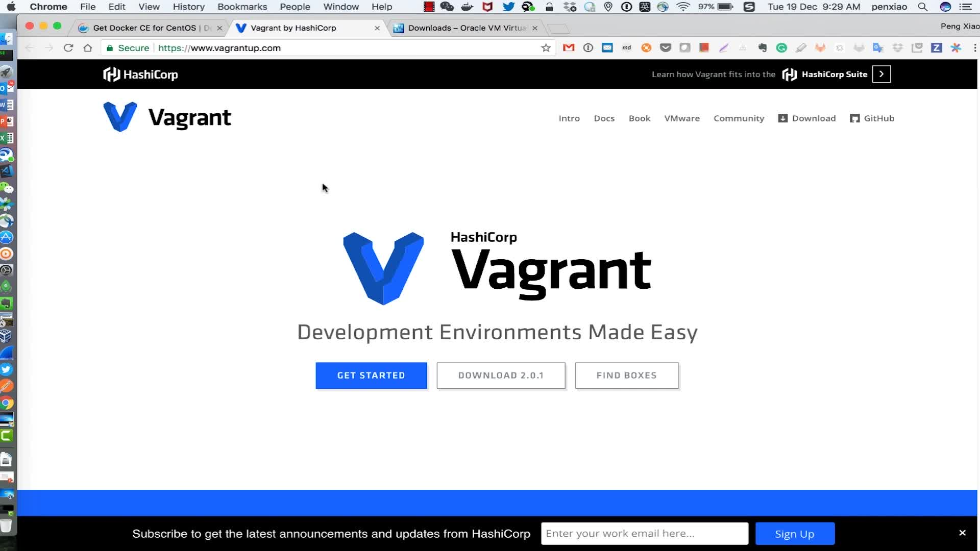Click the HashiCorp logo in the header
This screenshot has height=551, width=980.
pyautogui.click(x=140, y=74)
